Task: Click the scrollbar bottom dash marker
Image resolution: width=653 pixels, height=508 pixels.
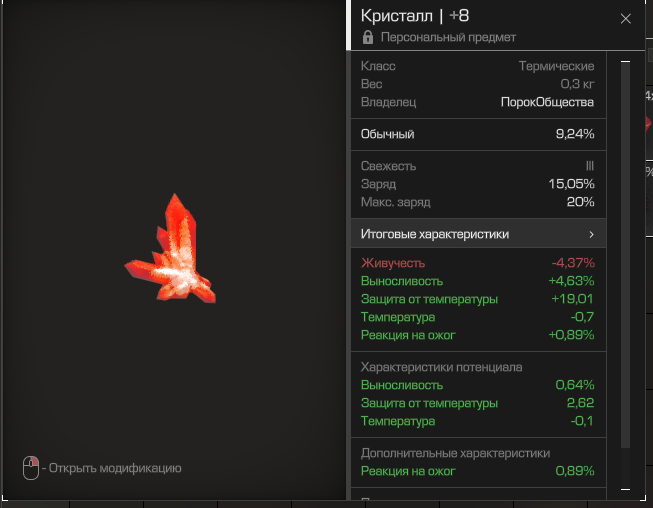Action: (x=625, y=490)
